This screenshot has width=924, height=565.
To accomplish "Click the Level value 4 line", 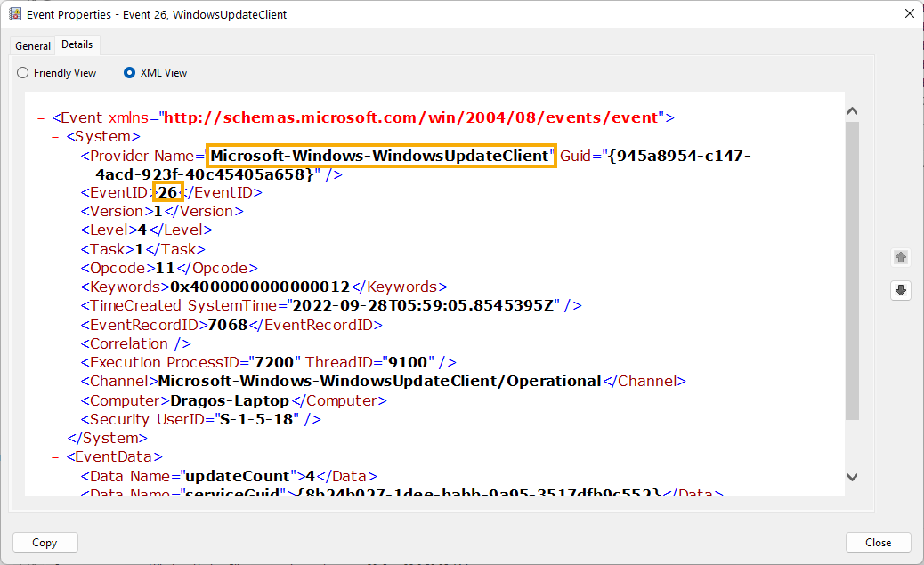I will (x=147, y=230).
